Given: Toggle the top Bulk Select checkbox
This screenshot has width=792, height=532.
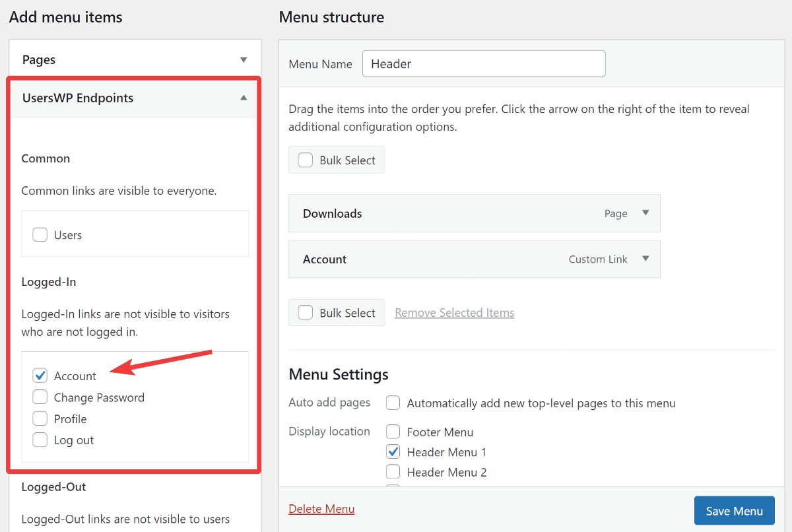Looking at the screenshot, I should point(306,160).
